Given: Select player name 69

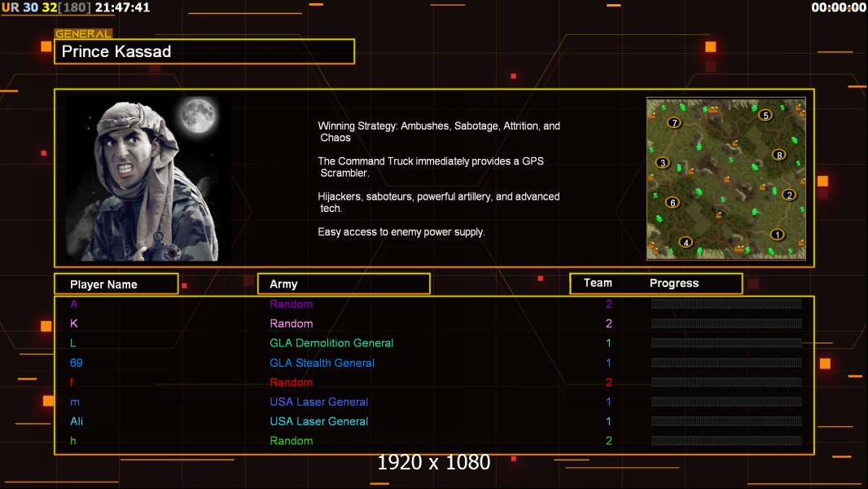Looking at the screenshot, I should (x=77, y=363).
